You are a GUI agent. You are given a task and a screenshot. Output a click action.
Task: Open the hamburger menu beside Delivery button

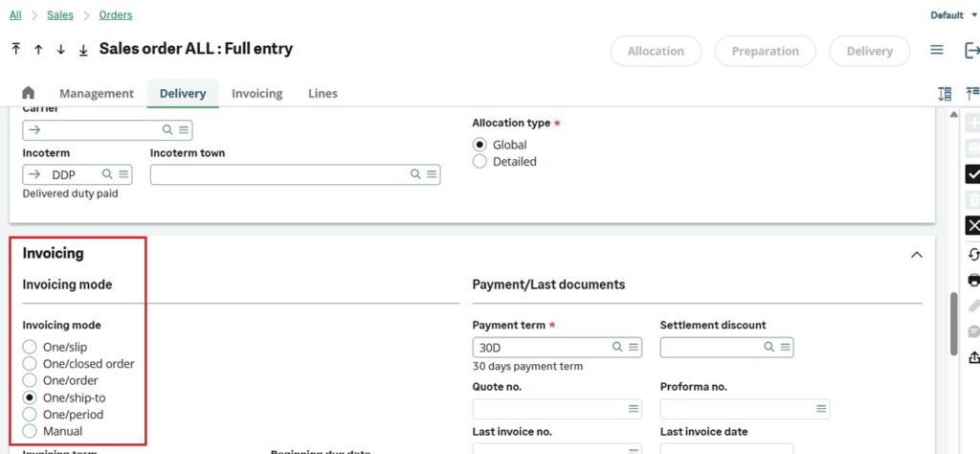pos(937,51)
